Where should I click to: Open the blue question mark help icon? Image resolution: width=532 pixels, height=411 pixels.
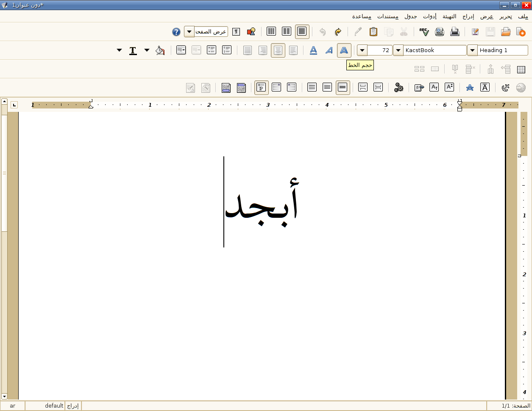click(x=176, y=32)
